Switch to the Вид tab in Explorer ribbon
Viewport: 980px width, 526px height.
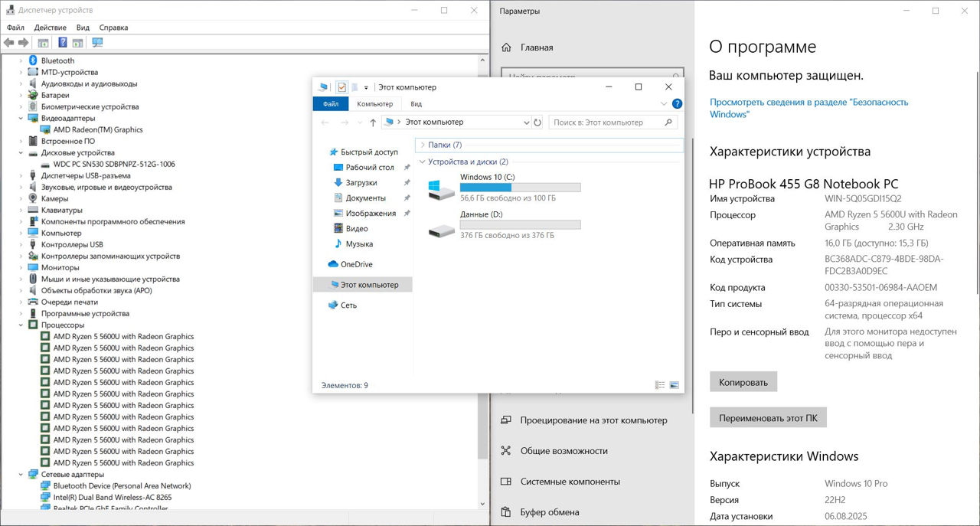(x=416, y=104)
